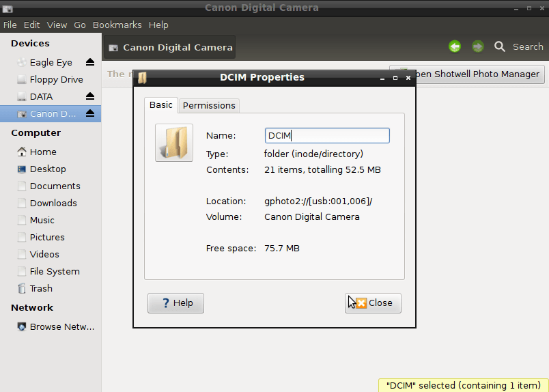Click the Trash bin icon
Screen dimensions: 549x392
22,288
